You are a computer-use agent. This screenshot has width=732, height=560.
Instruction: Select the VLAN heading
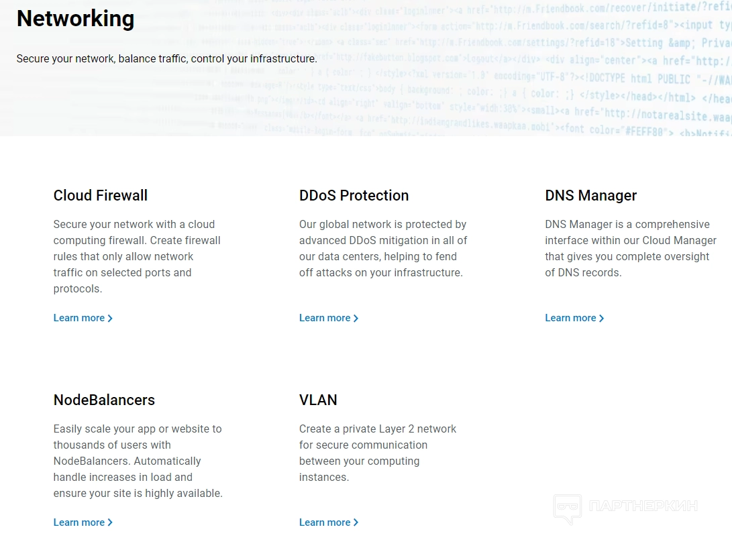pyautogui.click(x=318, y=400)
